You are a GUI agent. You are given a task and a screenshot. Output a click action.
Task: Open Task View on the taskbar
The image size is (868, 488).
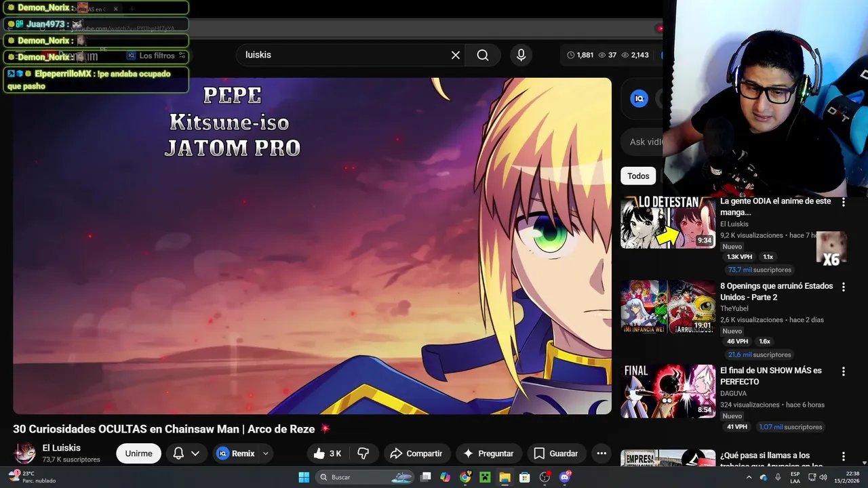[426, 477]
